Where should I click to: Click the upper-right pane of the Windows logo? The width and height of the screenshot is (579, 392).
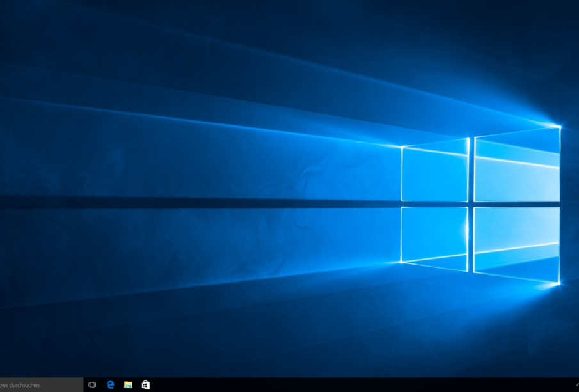click(x=517, y=165)
